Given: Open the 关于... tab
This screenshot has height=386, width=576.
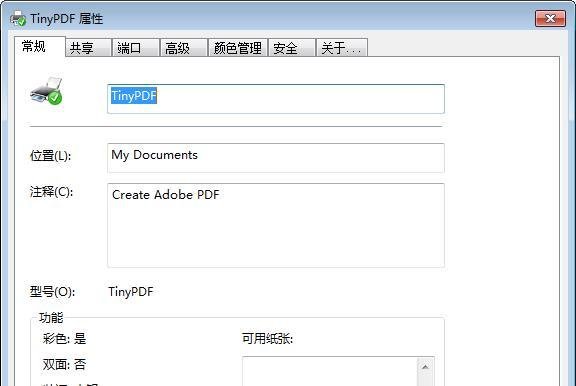Looking at the screenshot, I should pyautogui.click(x=342, y=48).
